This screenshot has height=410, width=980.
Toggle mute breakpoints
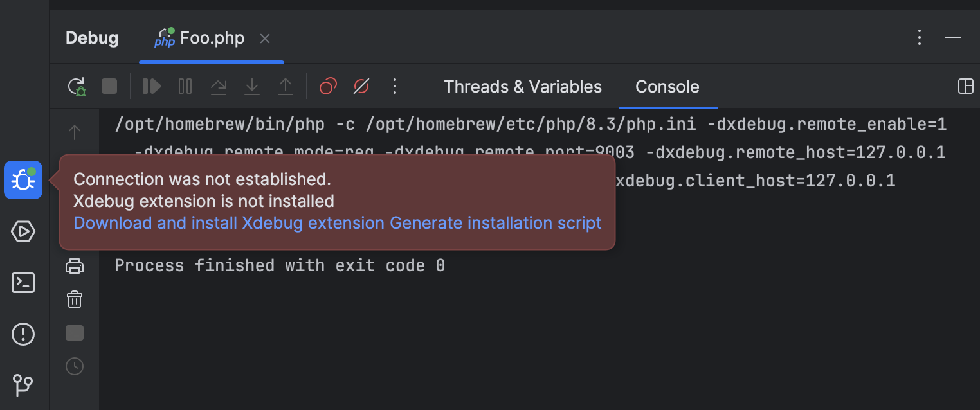click(361, 86)
